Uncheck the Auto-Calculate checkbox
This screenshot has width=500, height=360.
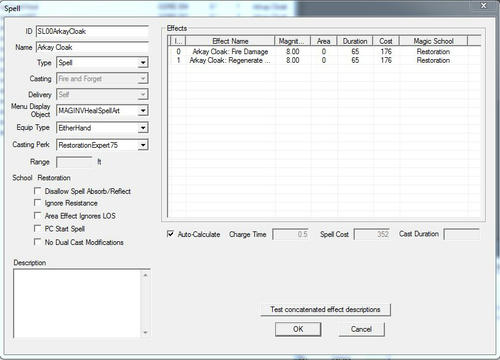pyautogui.click(x=170, y=234)
